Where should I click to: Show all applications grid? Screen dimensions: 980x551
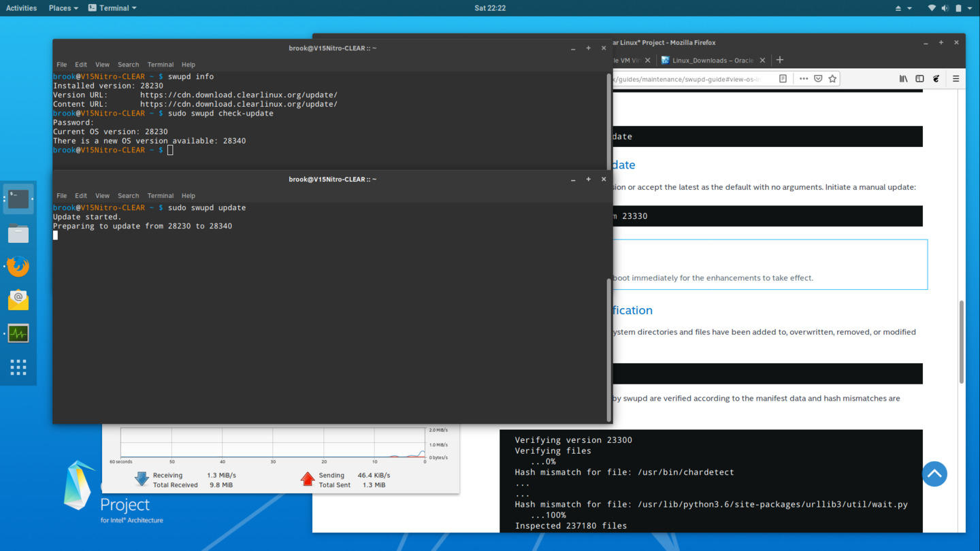18,367
